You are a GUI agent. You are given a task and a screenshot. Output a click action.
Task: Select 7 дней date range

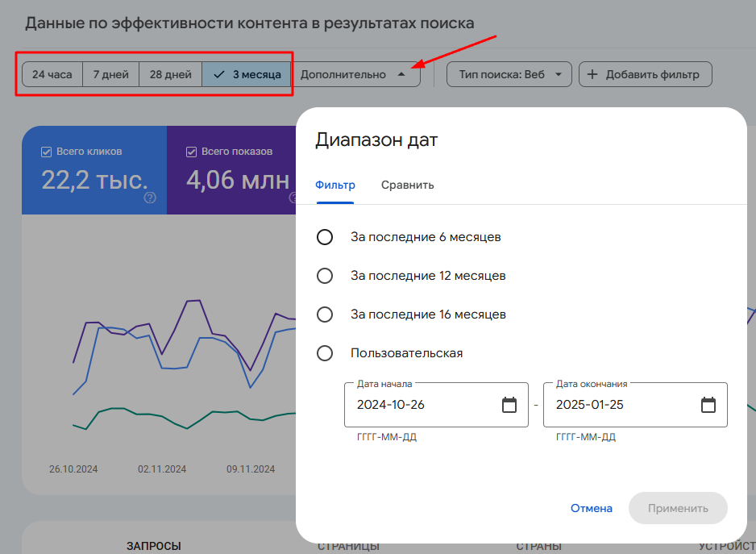tap(110, 74)
